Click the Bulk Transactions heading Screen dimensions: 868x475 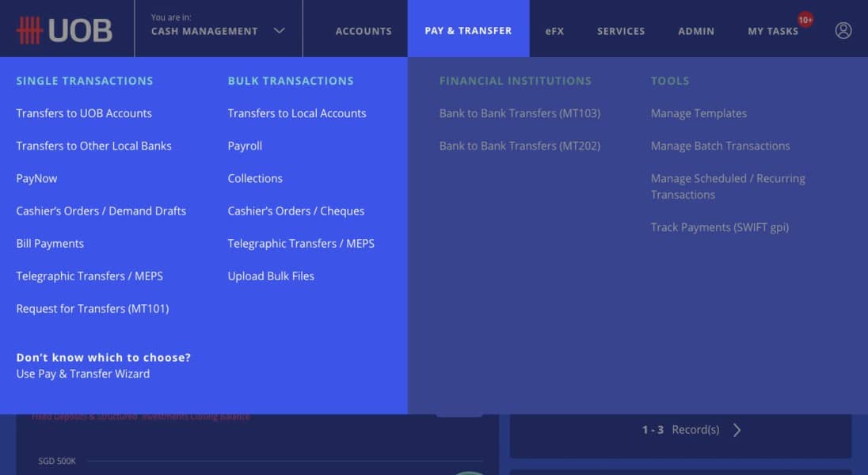tap(291, 81)
